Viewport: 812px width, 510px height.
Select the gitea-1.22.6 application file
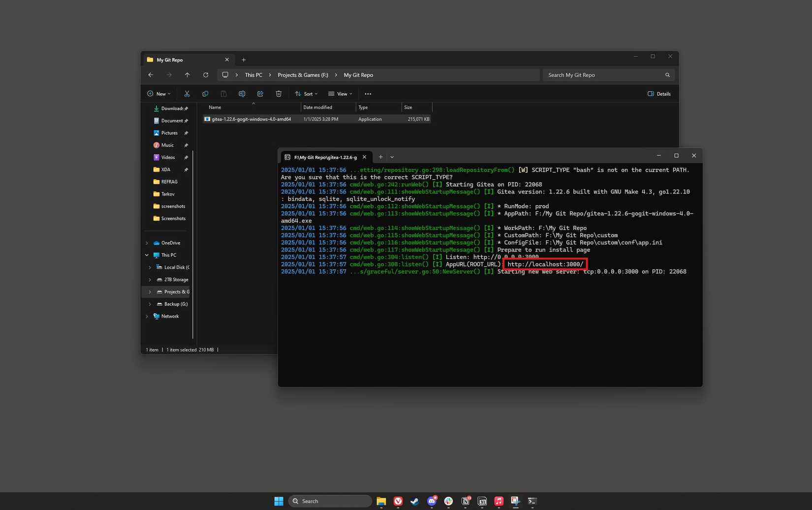[x=251, y=119]
